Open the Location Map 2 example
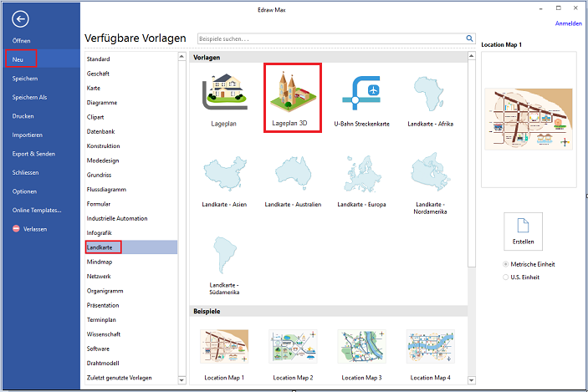 pyautogui.click(x=293, y=347)
